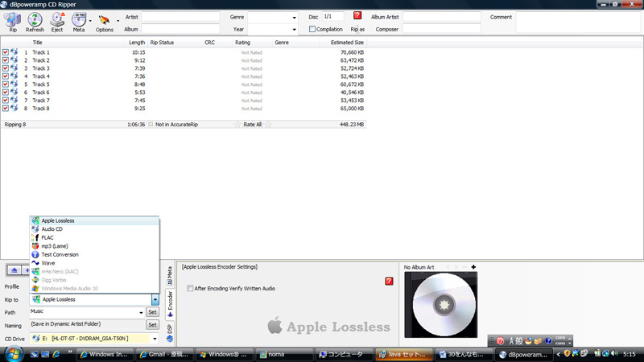
Task: Add album art with the plus icon
Action: click(x=473, y=267)
